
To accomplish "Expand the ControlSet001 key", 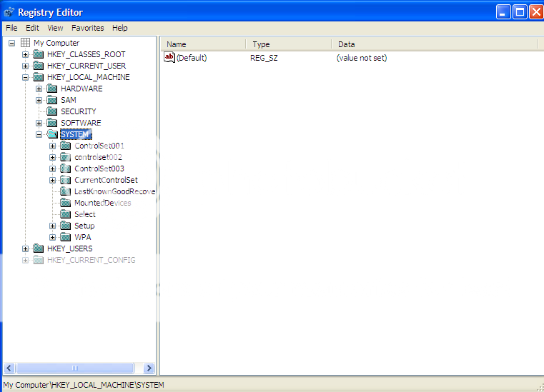I will click(x=53, y=146).
